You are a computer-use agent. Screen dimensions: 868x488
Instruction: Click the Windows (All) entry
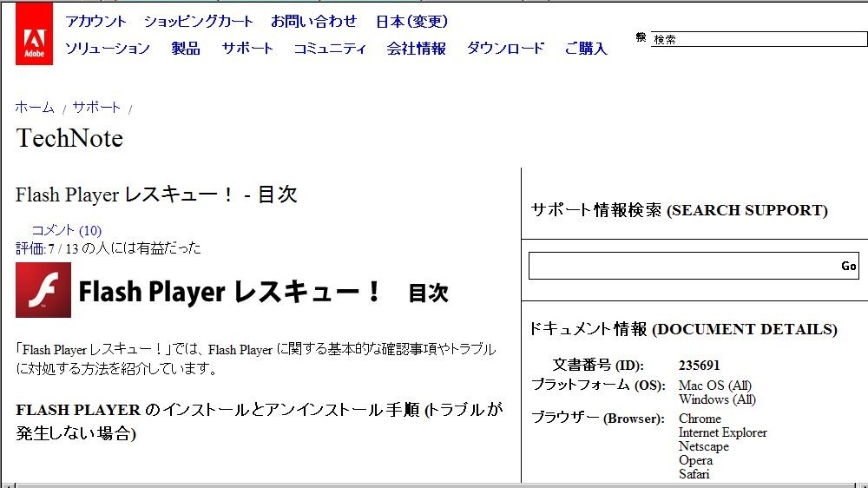click(717, 399)
